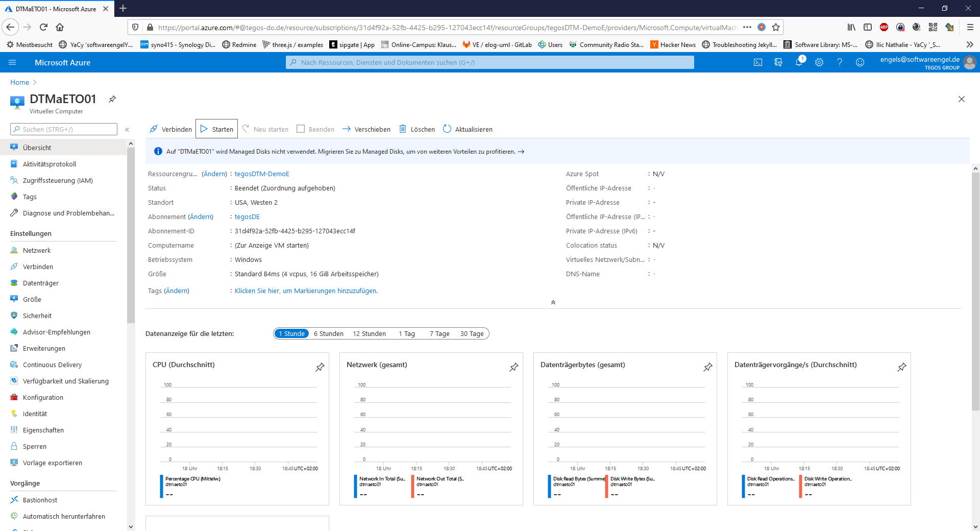Reload the page in the browser

click(43, 27)
